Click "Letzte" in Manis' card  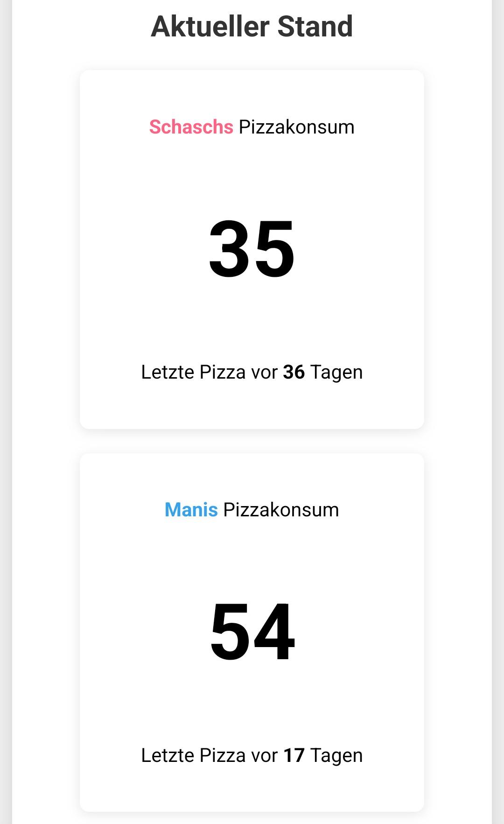pyautogui.click(x=168, y=755)
